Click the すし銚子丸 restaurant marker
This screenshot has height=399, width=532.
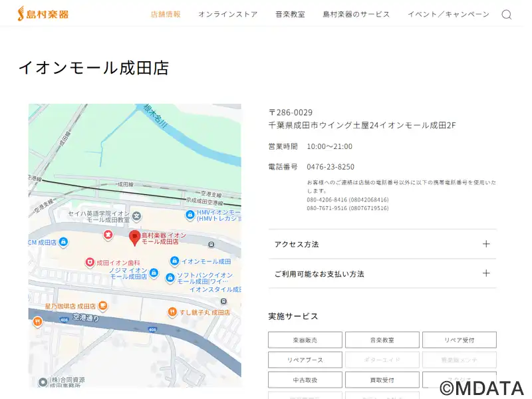point(172,312)
